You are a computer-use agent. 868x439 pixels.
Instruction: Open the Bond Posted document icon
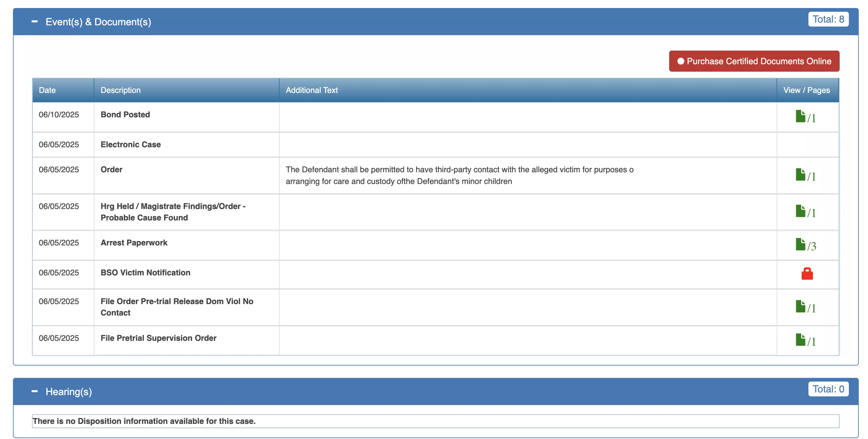pos(800,117)
